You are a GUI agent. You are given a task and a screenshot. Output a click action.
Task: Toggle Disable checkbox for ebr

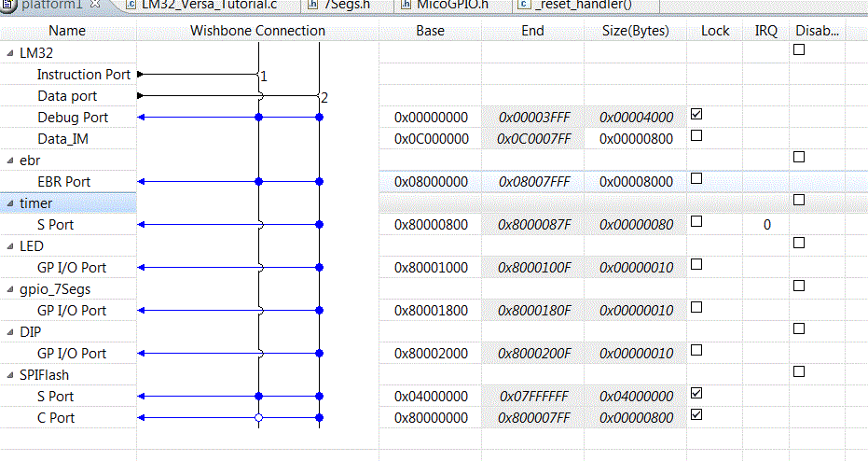(799, 157)
